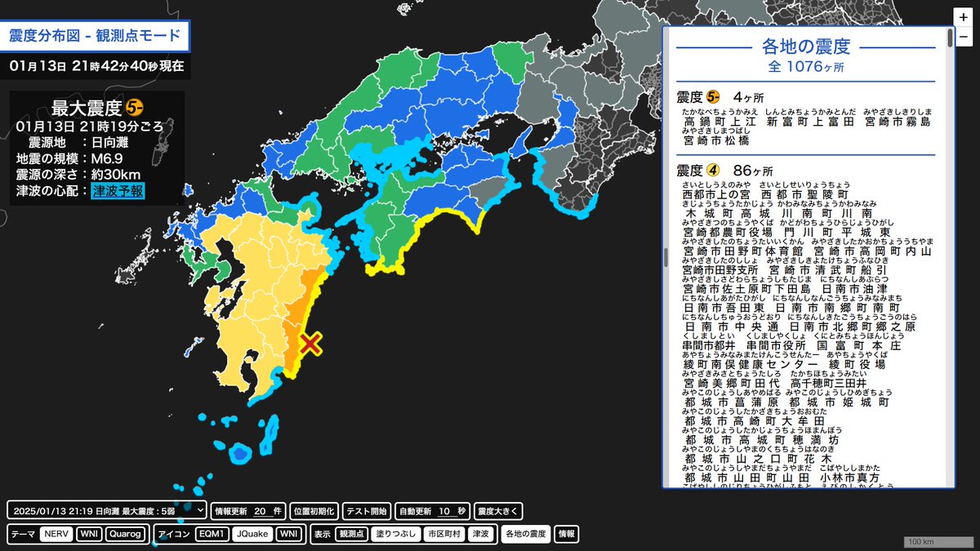980x551 pixels.
Task: Click the timestamp 01月13日 21時42分40秒現在
Action: (96, 66)
